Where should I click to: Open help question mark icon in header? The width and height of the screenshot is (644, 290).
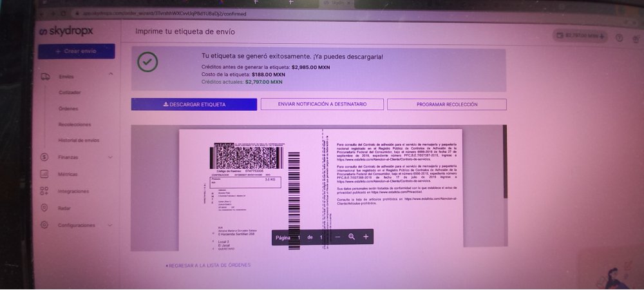(x=619, y=37)
